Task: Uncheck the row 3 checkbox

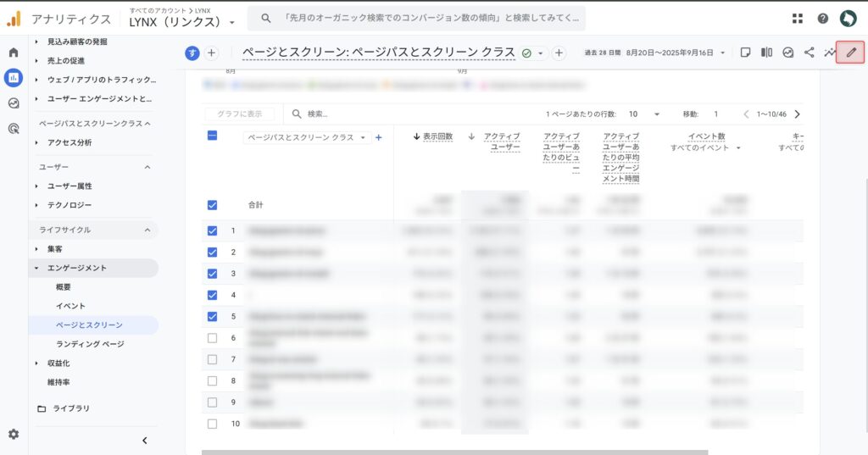Action: pos(212,274)
